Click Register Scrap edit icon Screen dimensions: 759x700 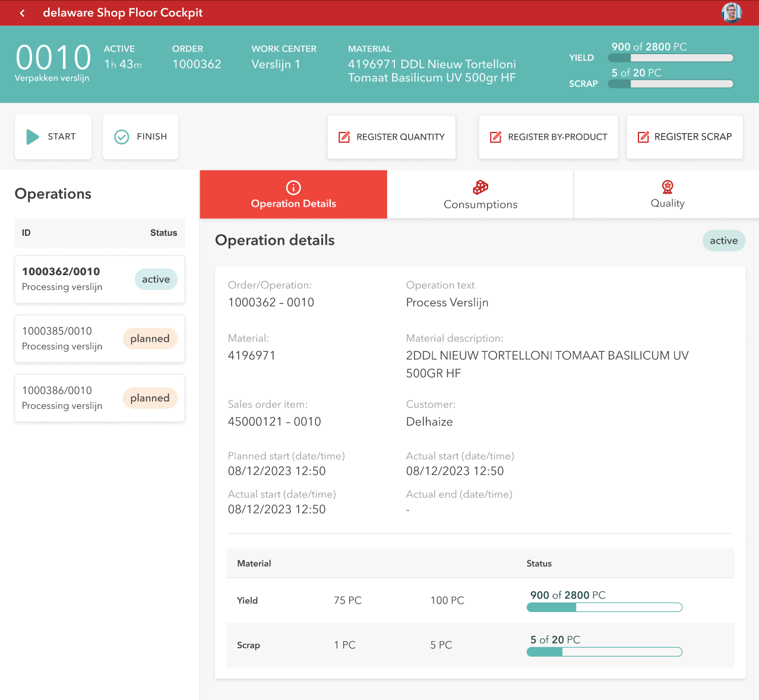(x=643, y=137)
